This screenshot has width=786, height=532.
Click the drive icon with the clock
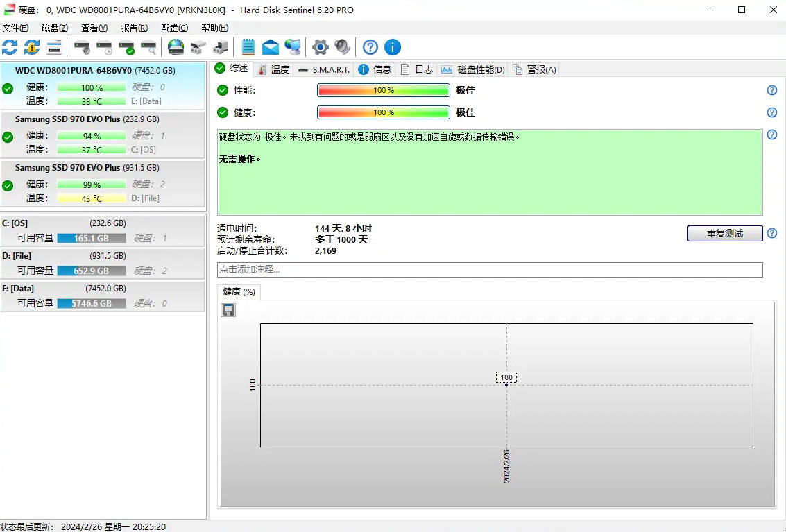[104, 48]
